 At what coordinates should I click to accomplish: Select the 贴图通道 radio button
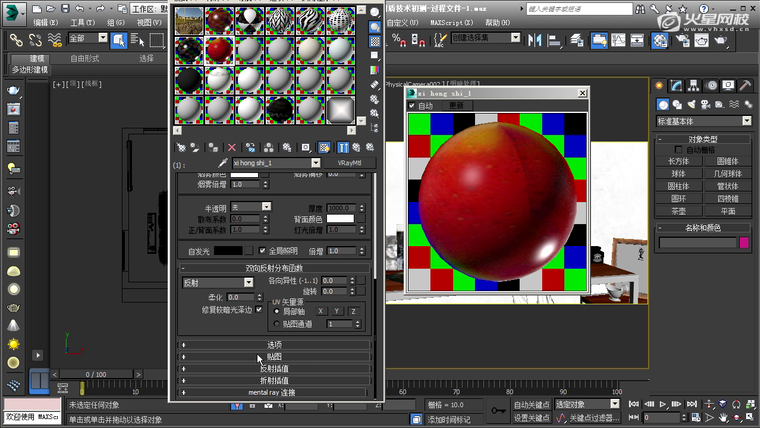coord(276,324)
